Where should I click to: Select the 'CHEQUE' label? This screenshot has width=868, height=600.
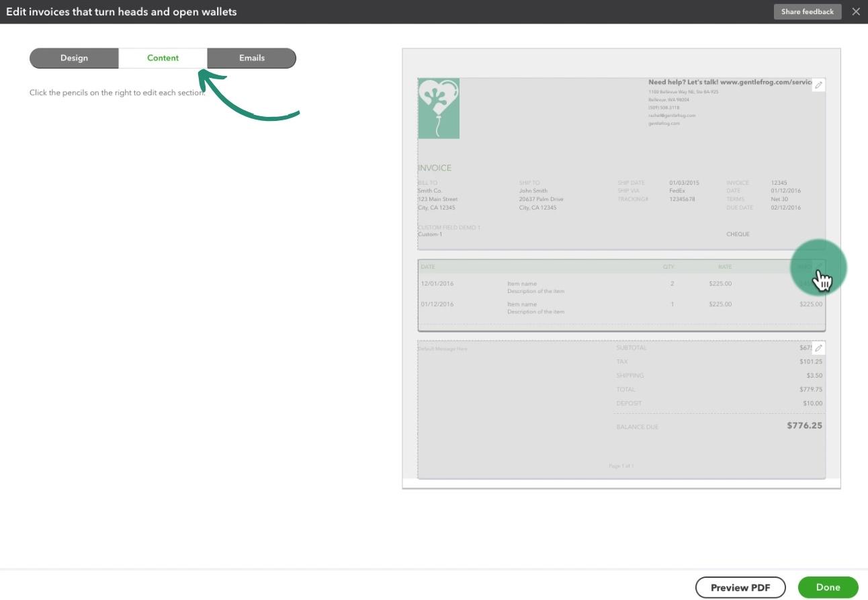click(738, 234)
